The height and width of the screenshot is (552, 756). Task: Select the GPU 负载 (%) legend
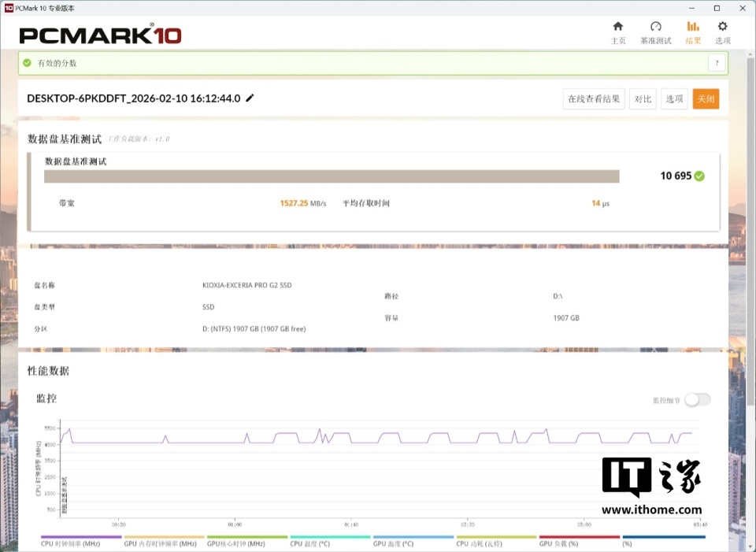click(580, 541)
